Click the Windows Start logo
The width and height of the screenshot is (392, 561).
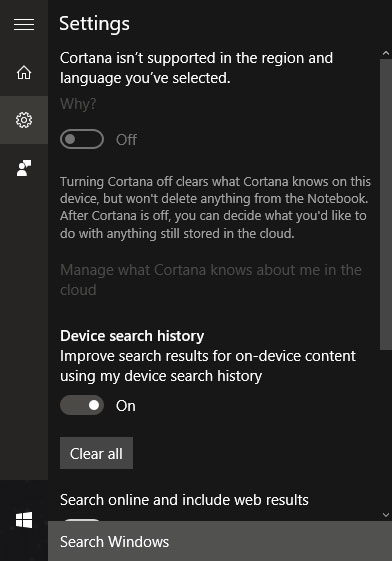point(24,520)
